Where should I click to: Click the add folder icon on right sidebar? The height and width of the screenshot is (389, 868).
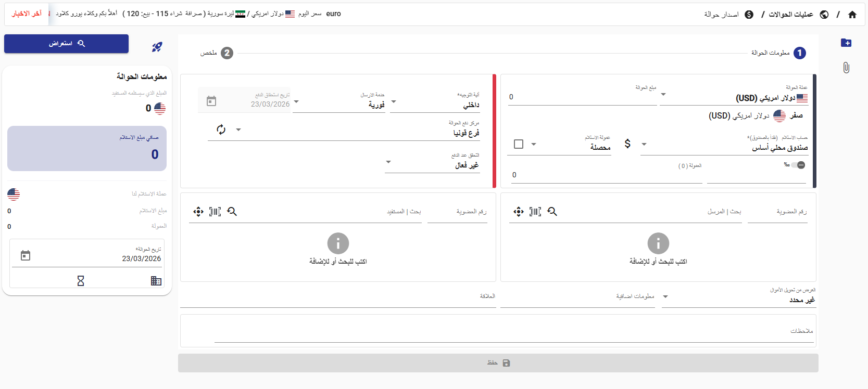[x=846, y=43]
